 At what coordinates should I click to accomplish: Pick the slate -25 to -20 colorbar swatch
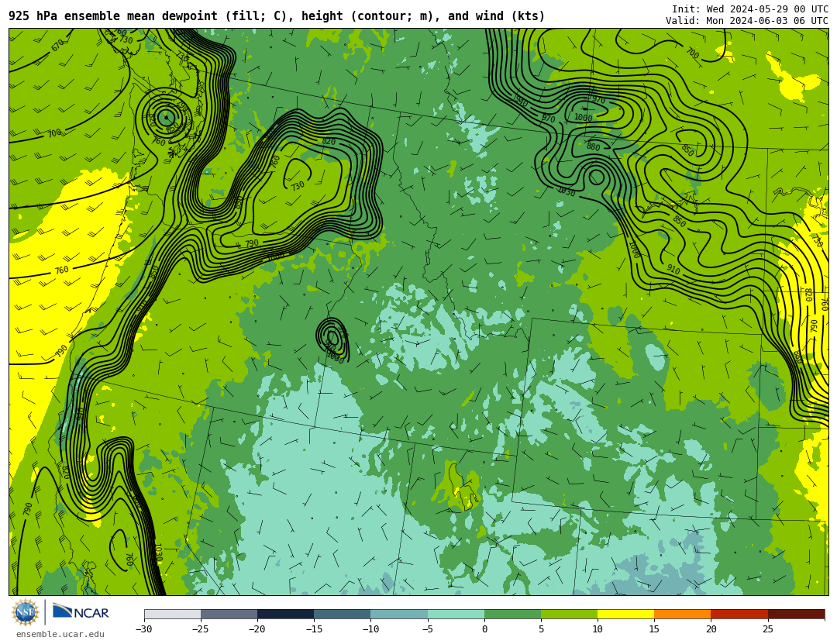point(229,614)
